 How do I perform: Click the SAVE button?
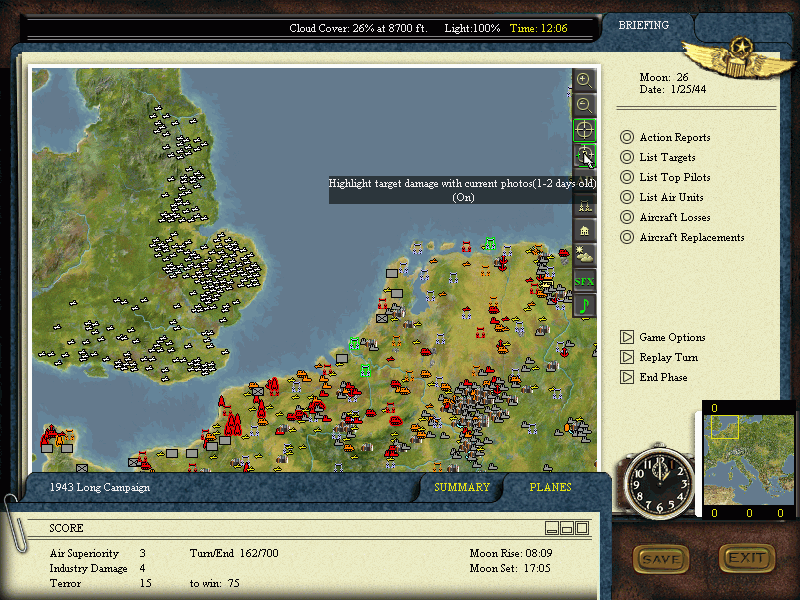(x=661, y=560)
